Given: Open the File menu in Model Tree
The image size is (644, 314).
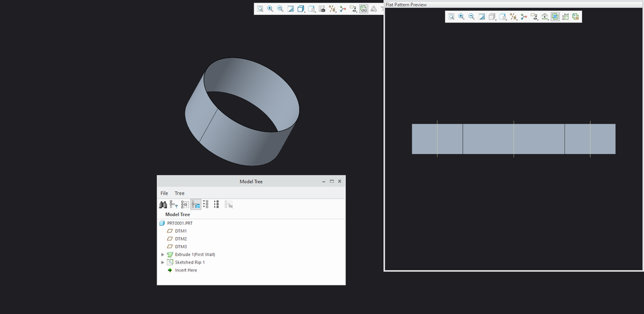Looking at the screenshot, I should 164,193.
